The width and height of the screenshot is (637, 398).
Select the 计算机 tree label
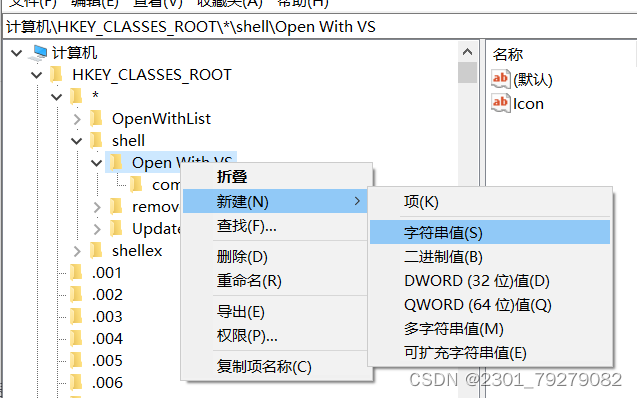click(74, 53)
